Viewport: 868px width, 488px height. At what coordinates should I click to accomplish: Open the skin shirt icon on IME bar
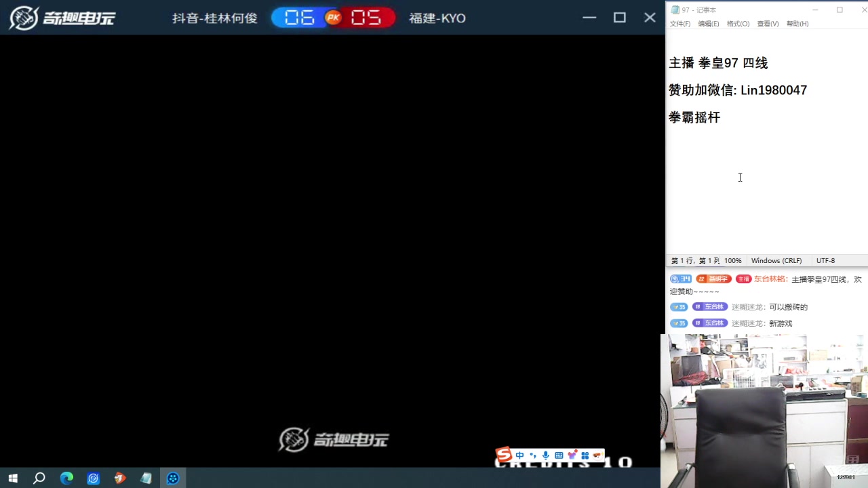point(572,455)
